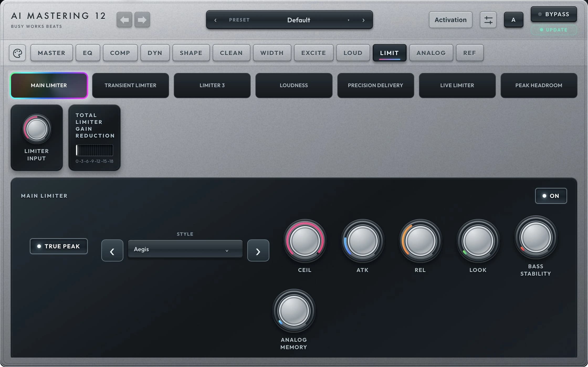The width and height of the screenshot is (588, 367).
Task: Click the total limiter gain reduction meter
Action: [x=94, y=150]
